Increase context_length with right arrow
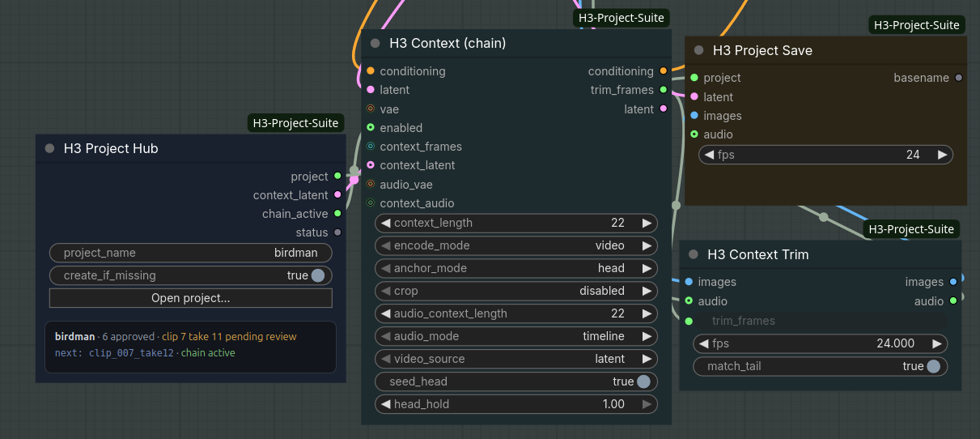The width and height of the screenshot is (980, 439). (647, 223)
